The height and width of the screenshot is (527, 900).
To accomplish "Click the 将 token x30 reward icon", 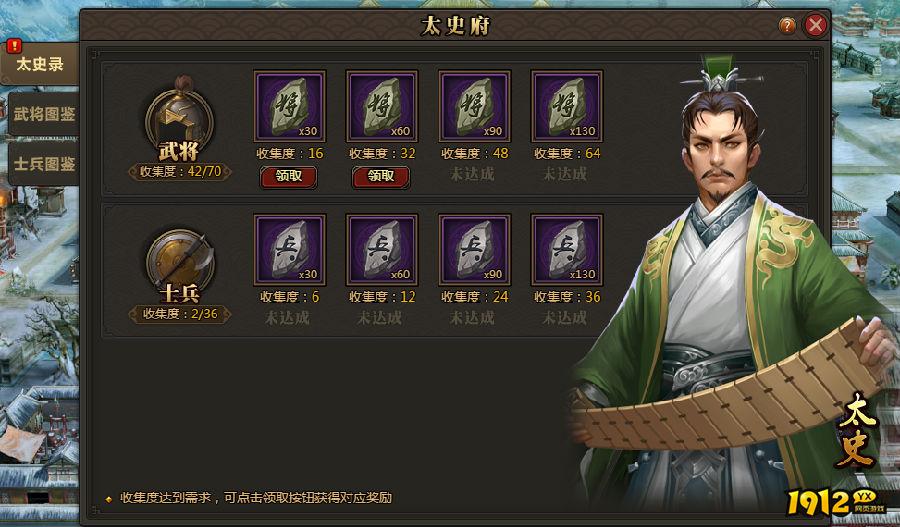I will pos(290,106).
